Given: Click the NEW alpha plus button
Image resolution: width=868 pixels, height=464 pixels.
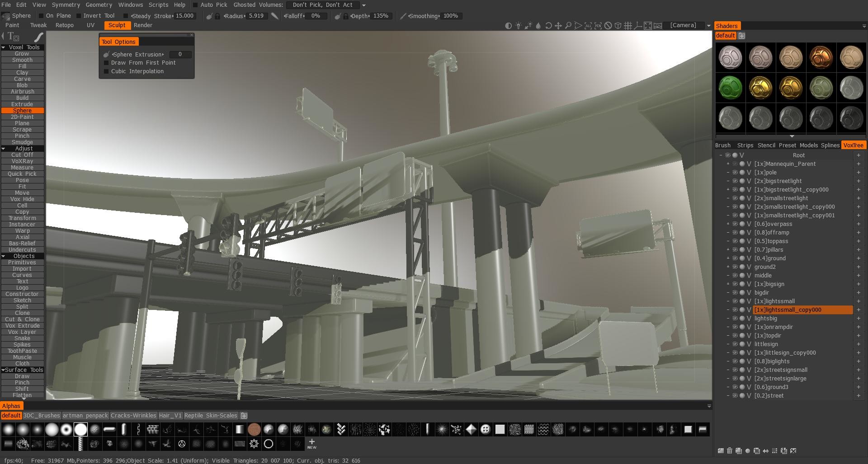Looking at the screenshot, I should pos(312,444).
